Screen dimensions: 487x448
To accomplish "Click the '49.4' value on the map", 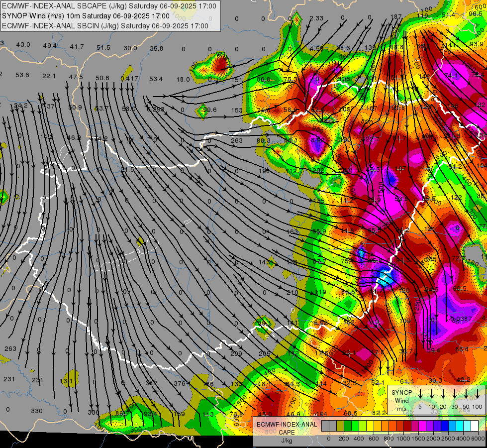I will [x=50, y=46].
